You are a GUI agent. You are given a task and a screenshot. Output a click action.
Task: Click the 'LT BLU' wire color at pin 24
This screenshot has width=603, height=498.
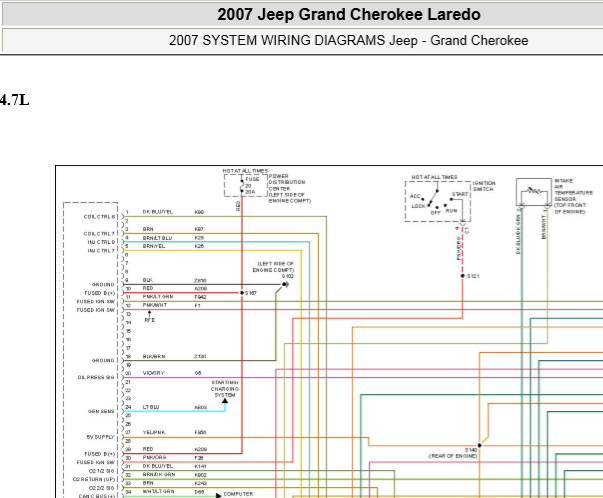(151, 407)
